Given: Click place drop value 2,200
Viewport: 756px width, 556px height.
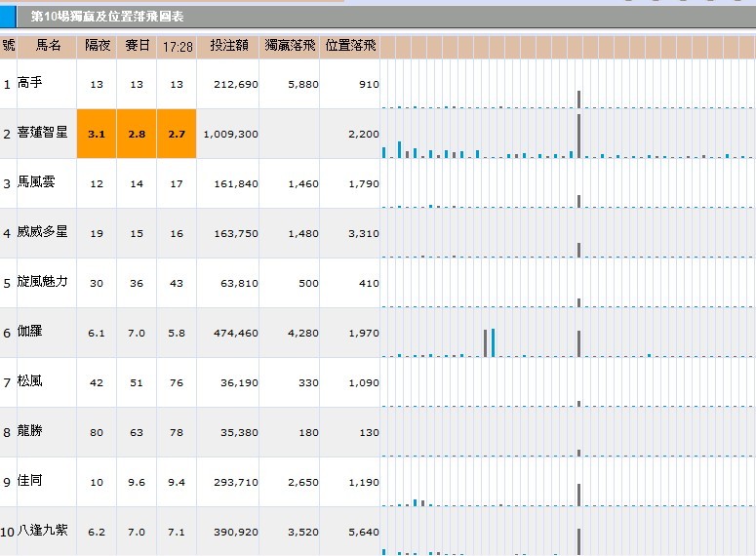Looking at the screenshot, I should (x=364, y=134).
